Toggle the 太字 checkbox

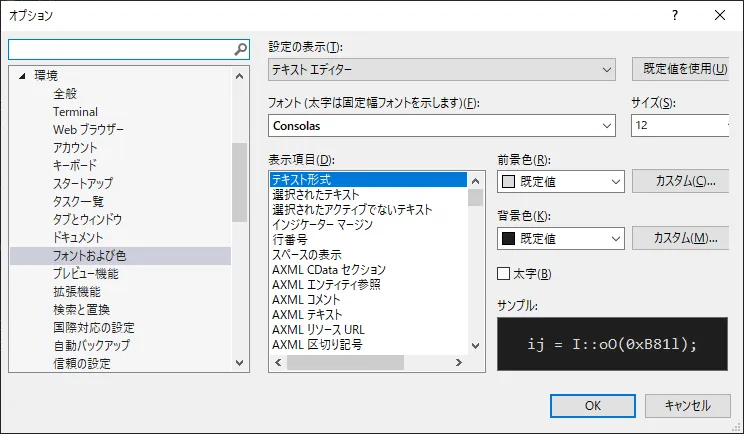(x=504, y=274)
